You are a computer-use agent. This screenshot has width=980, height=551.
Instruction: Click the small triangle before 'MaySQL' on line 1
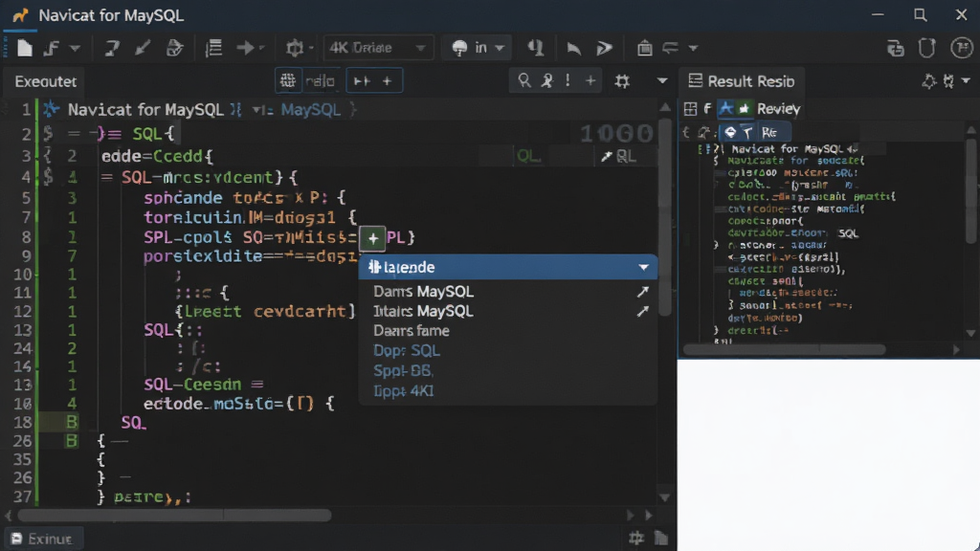256,110
